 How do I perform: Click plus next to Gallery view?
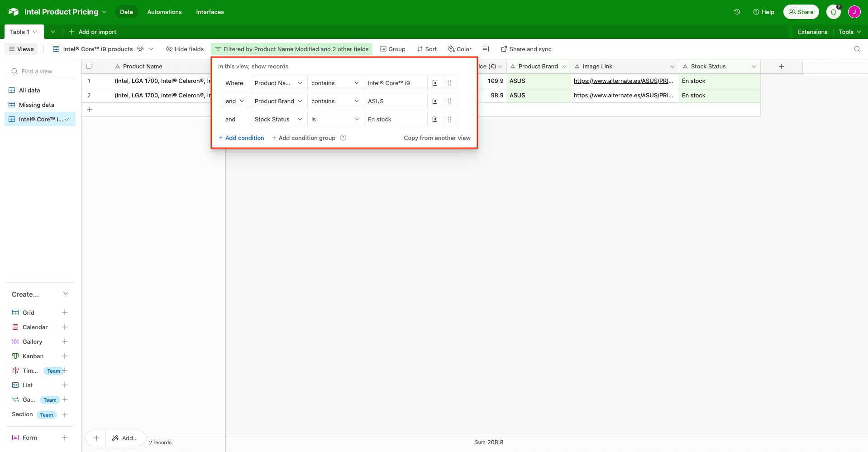65,341
